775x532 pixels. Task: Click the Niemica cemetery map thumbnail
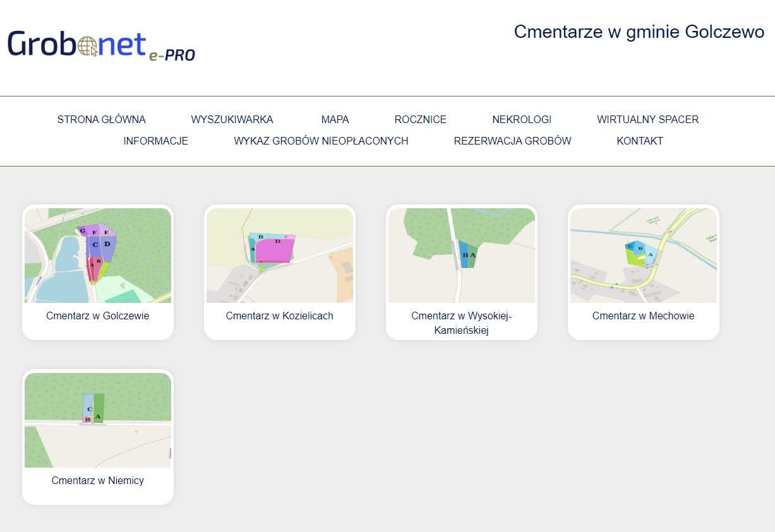click(98, 420)
